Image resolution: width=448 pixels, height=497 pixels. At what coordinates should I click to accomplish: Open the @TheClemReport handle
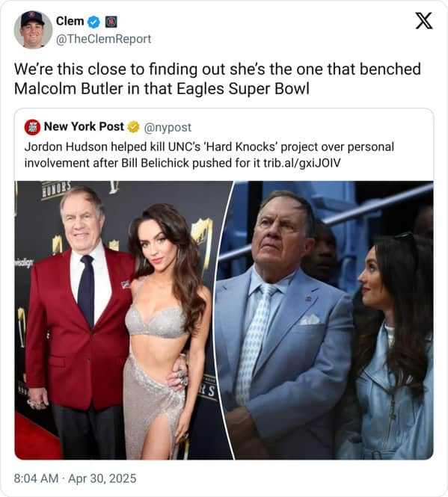click(x=103, y=39)
